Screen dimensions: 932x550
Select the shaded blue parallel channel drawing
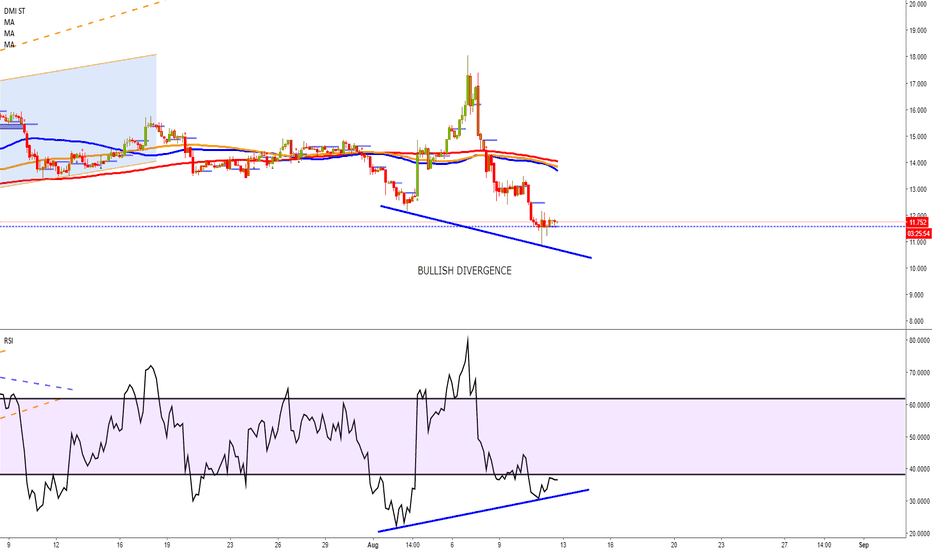78,121
